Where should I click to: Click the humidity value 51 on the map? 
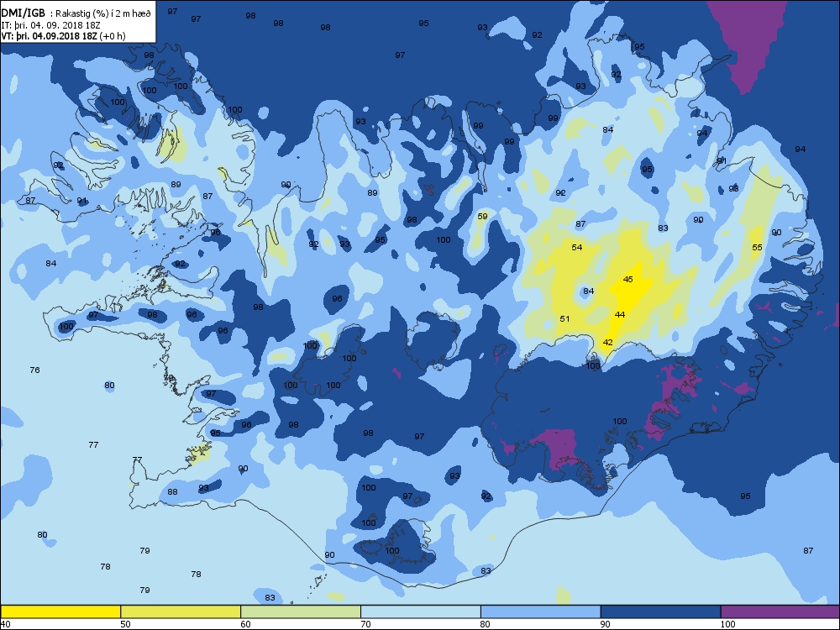564,318
